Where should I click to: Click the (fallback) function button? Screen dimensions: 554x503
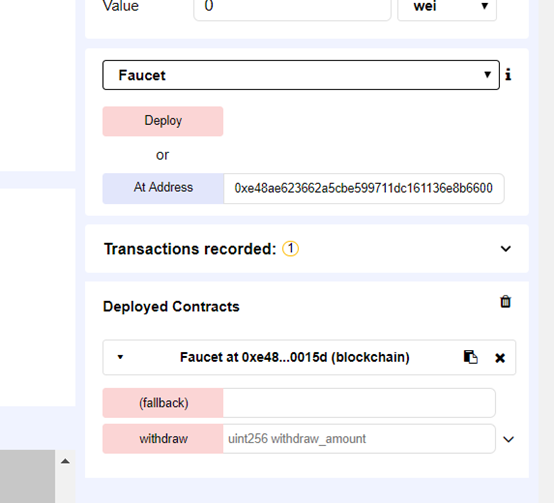click(163, 403)
